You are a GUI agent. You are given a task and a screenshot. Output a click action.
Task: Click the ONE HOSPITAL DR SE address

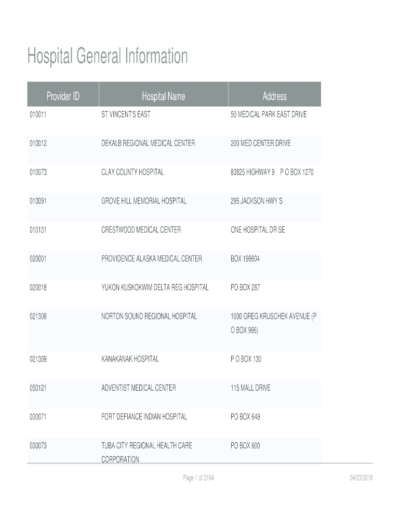pyautogui.click(x=258, y=230)
